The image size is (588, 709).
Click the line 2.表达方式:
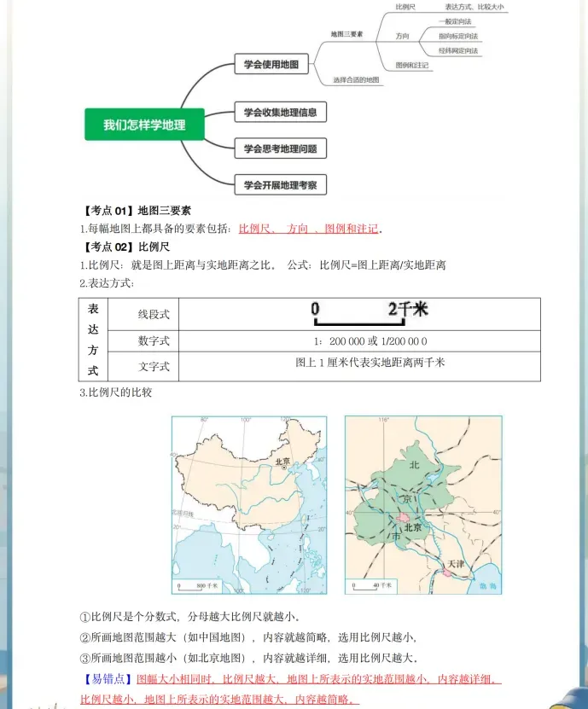(x=107, y=283)
